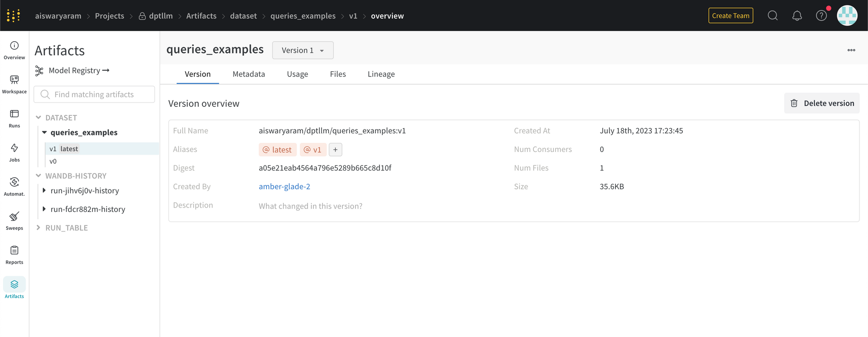Image resolution: width=868 pixels, height=337 pixels.
Task: Click the Artifacts breadcrumb
Action: [x=201, y=16]
